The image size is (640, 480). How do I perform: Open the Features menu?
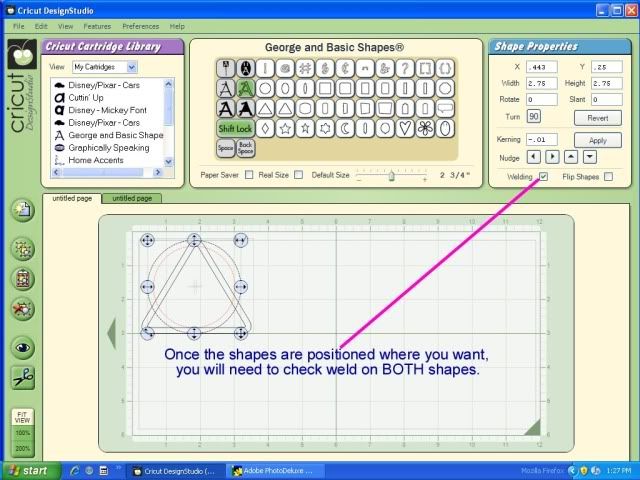pos(97,26)
